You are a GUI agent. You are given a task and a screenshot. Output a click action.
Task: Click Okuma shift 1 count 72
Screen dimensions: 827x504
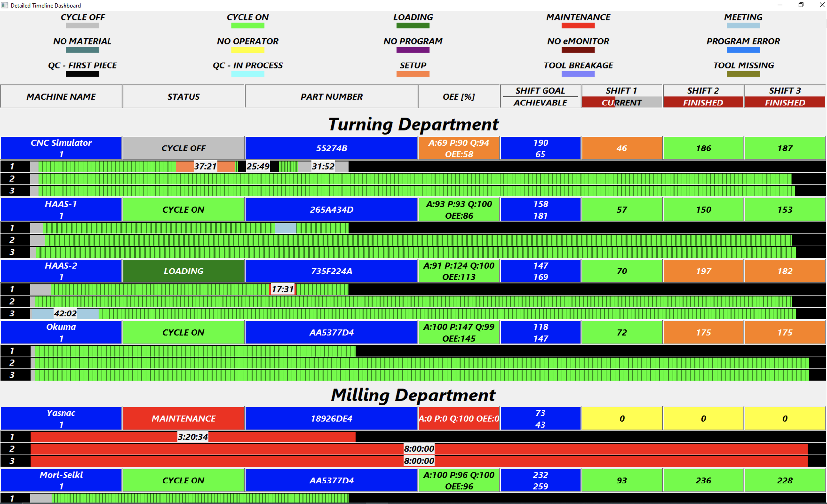(622, 332)
